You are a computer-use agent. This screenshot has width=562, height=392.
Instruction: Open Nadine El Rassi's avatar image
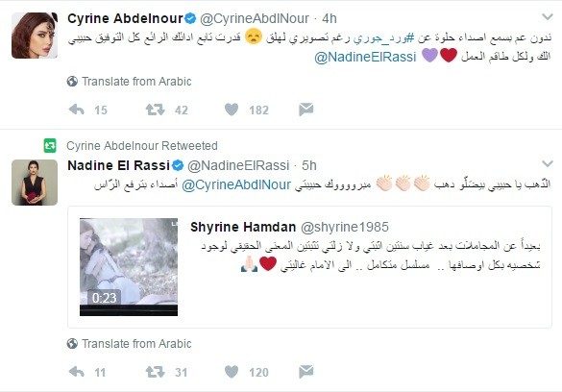35,183
